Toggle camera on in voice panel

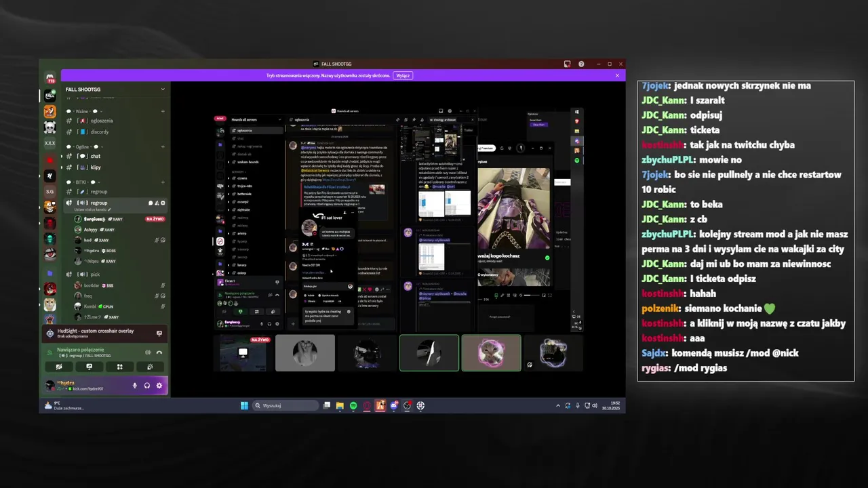point(59,367)
